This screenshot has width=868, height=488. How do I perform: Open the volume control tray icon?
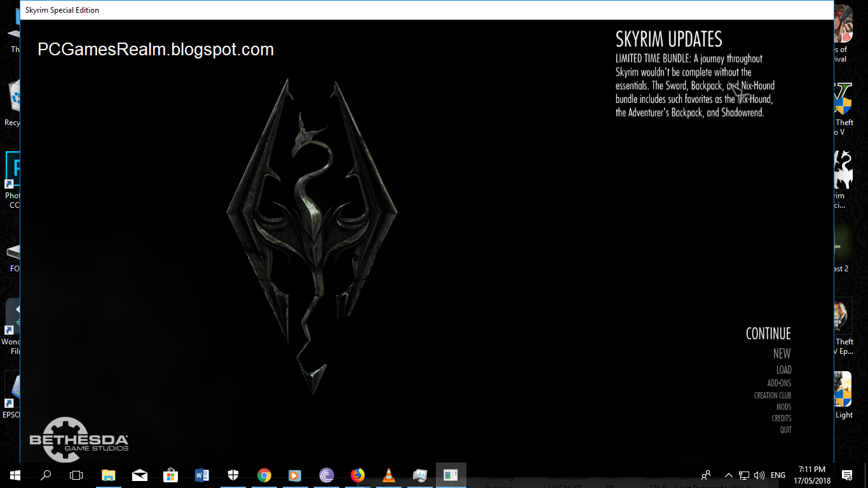coord(759,475)
